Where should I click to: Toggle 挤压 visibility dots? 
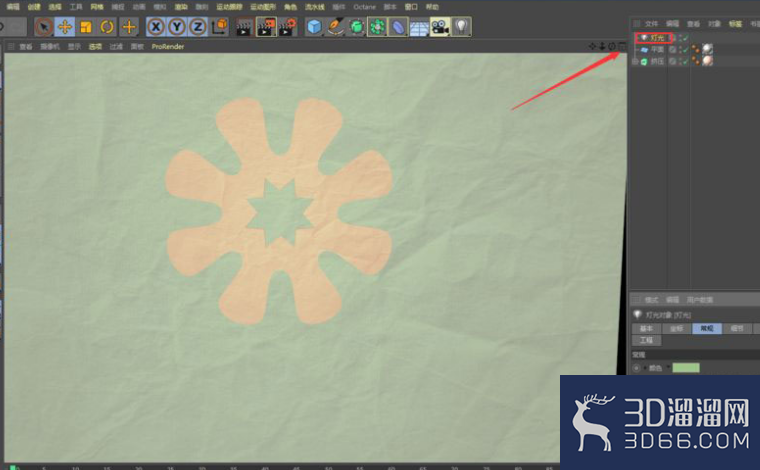pos(680,62)
